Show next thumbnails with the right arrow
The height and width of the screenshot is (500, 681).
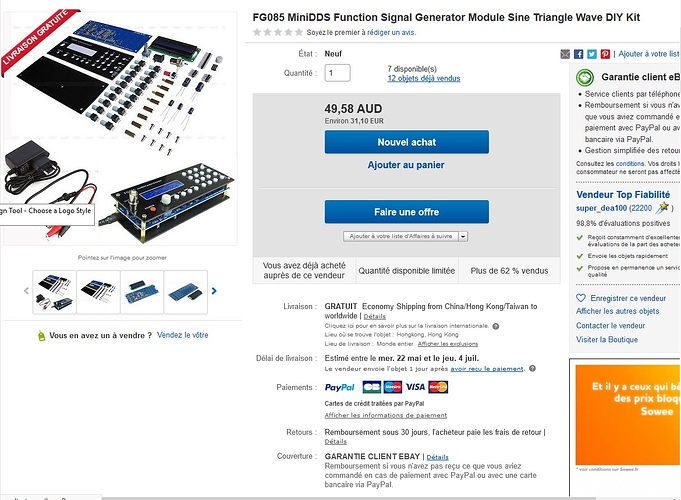(x=214, y=291)
